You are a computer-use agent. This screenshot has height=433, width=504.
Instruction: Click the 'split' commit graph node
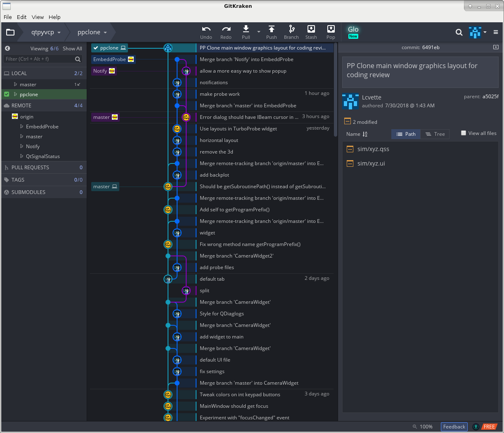click(186, 291)
